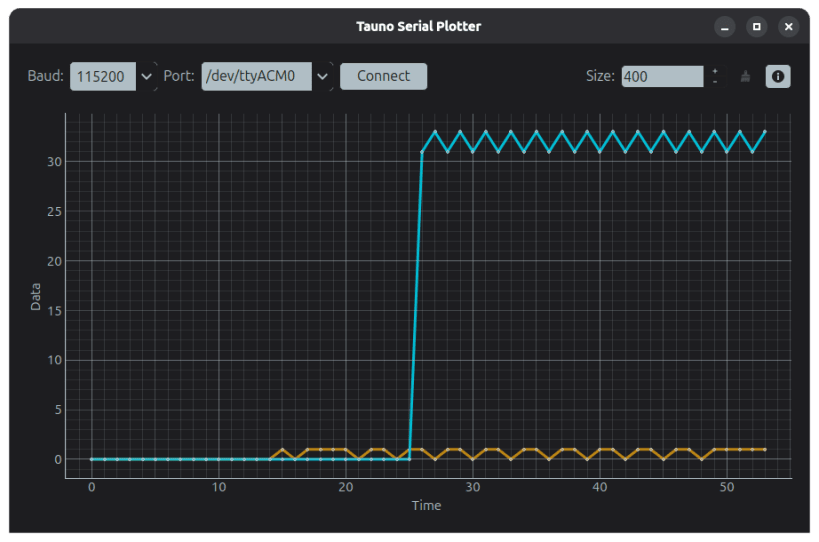Focus the Size 400 input field
819x542 pixels.
tap(662, 76)
